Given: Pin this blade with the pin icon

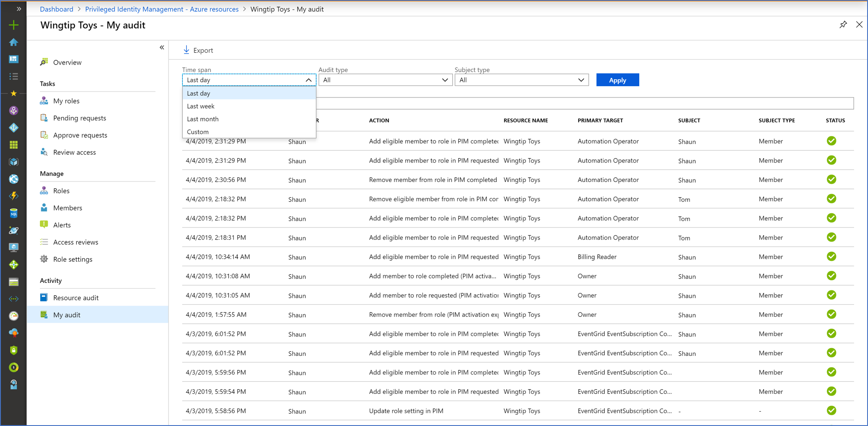Looking at the screenshot, I should point(843,25).
